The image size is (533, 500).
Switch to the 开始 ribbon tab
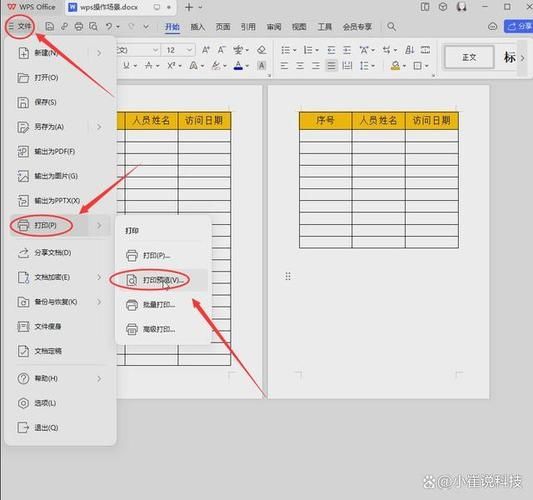[x=172, y=27]
